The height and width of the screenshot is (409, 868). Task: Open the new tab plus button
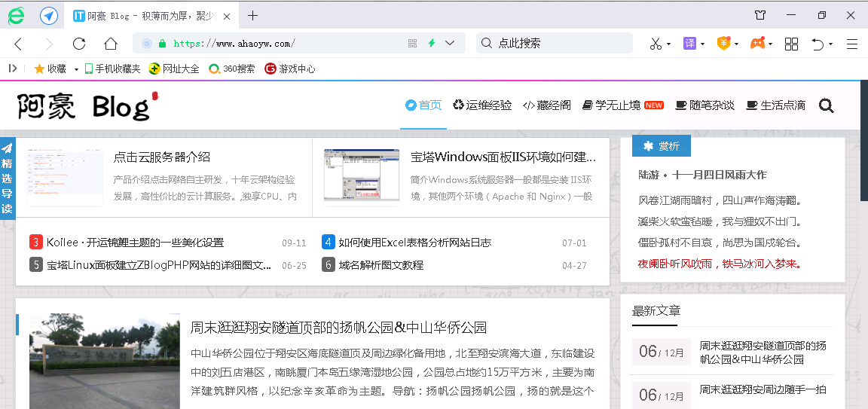[252, 16]
